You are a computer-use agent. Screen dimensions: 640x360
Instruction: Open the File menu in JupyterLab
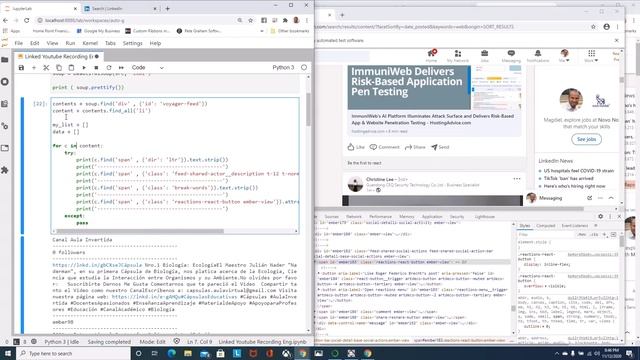(19, 43)
